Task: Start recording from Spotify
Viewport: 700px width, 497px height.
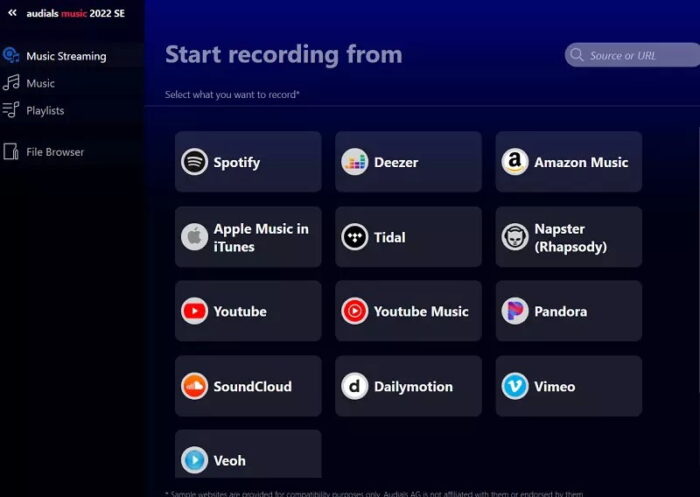Action: click(x=248, y=162)
